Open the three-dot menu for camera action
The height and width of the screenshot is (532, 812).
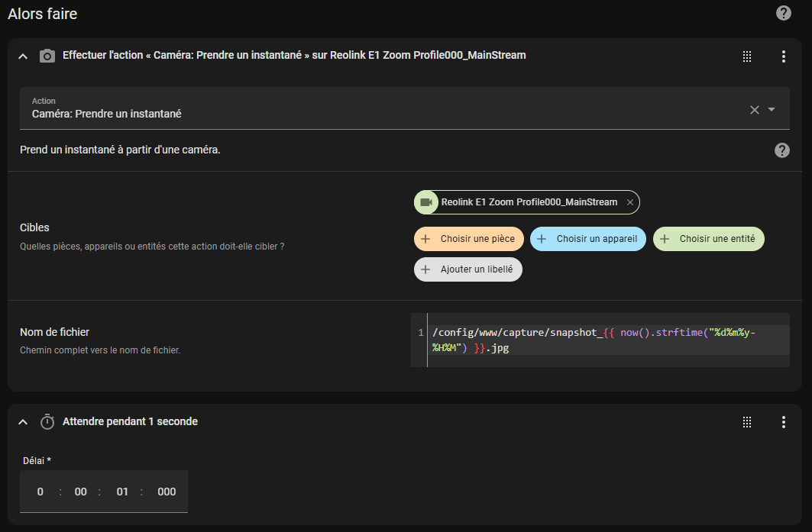[783, 56]
